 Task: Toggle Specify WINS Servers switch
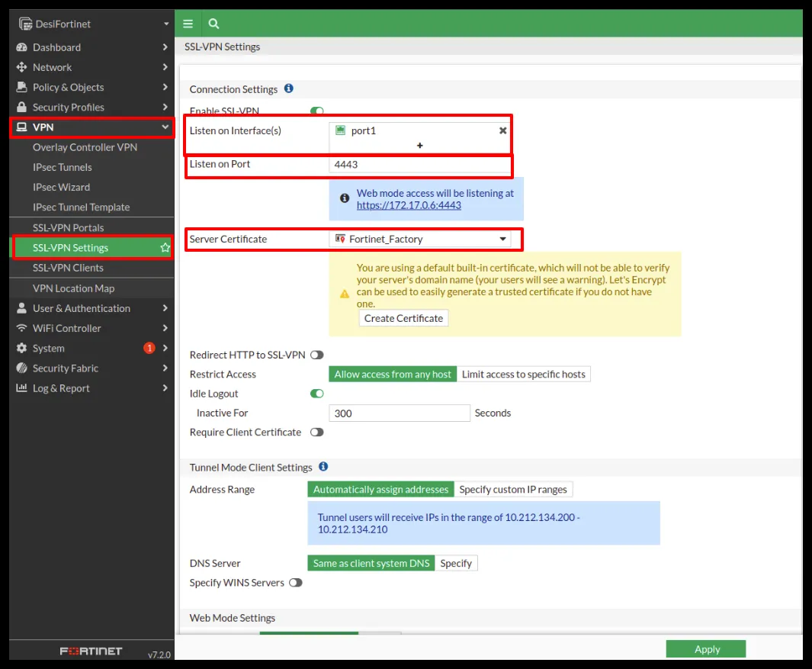296,583
